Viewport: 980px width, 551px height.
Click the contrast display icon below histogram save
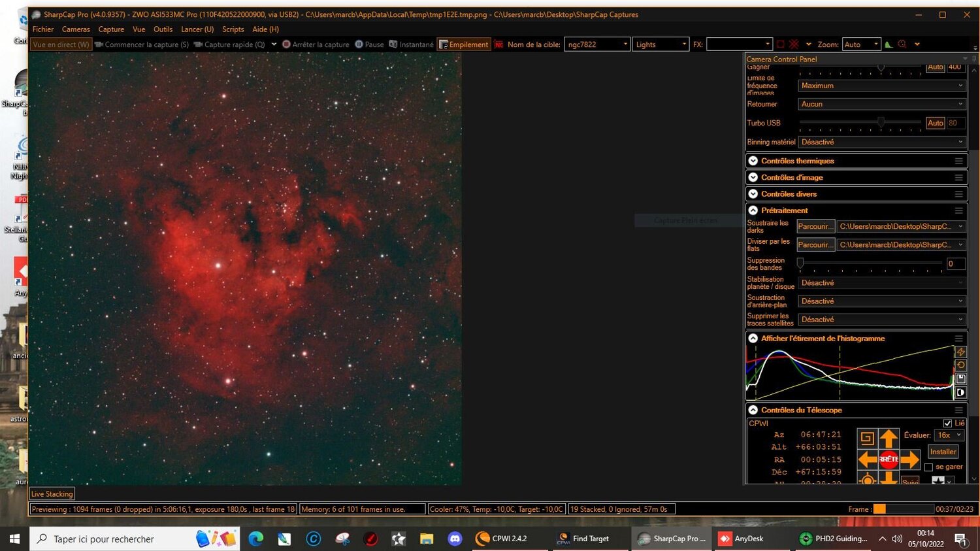click(961, 392)
